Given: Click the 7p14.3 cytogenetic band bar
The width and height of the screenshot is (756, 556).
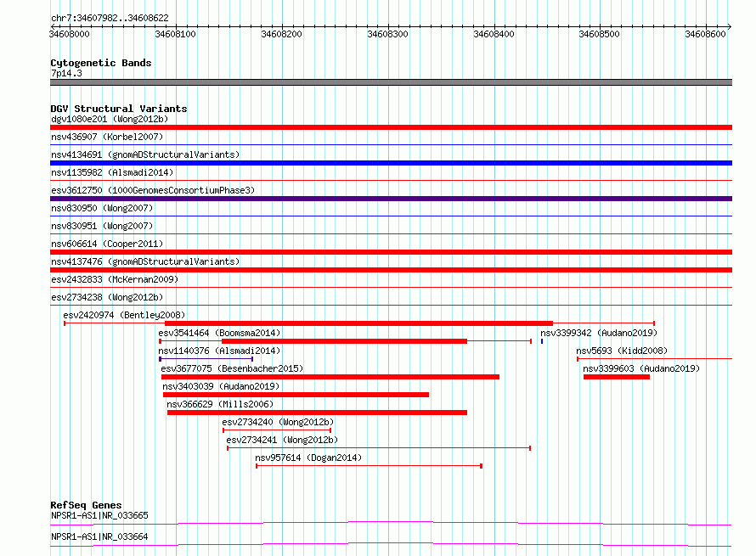Looking at the screenshot, I should [x=391, y=82].
